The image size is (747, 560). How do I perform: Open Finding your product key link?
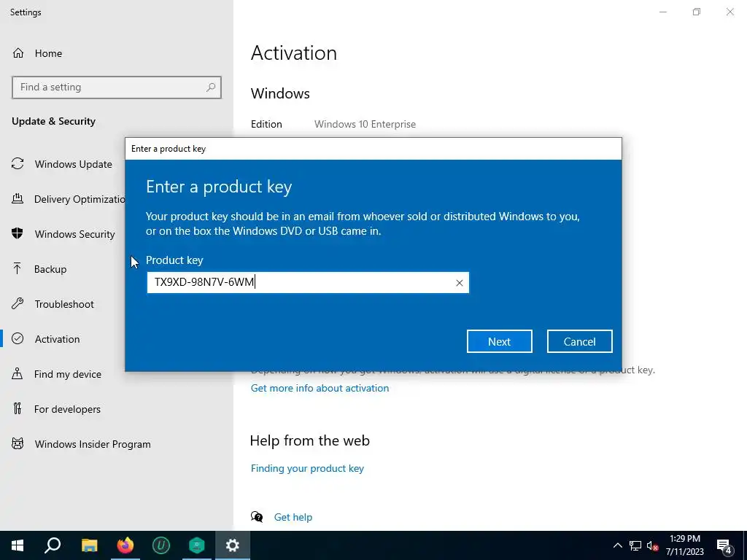pos(307,468)
